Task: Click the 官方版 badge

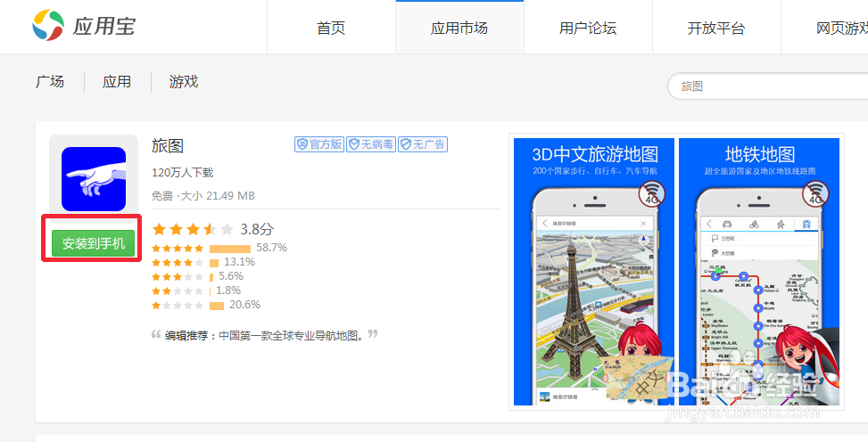Action: (319, 144)
